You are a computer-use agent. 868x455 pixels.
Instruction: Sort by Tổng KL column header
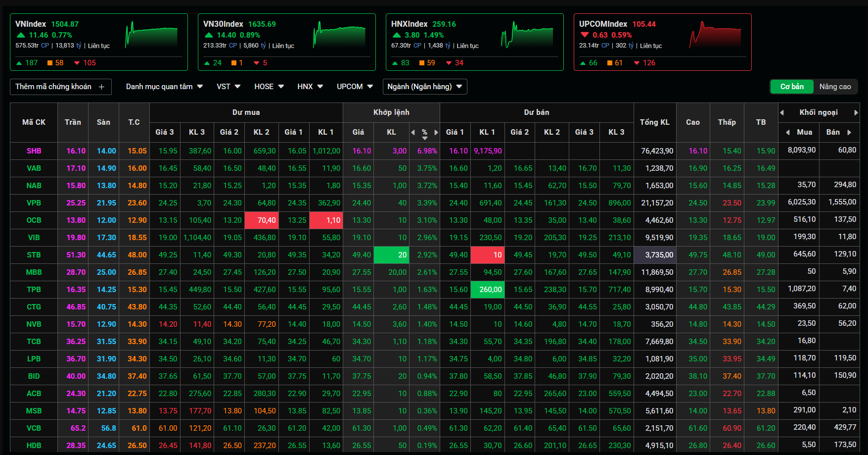coord(654,122)
